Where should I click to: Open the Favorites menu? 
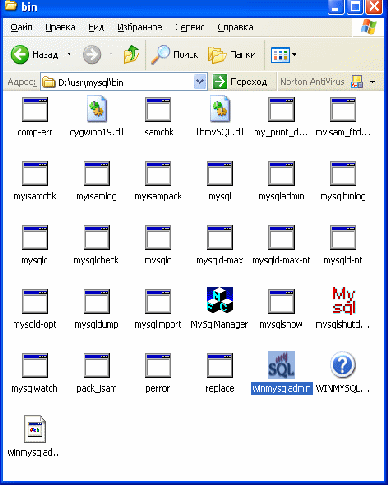(x=140, y=27)
